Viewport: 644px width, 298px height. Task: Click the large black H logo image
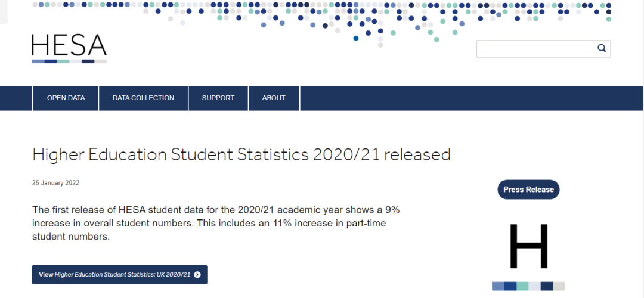[528, 246]
